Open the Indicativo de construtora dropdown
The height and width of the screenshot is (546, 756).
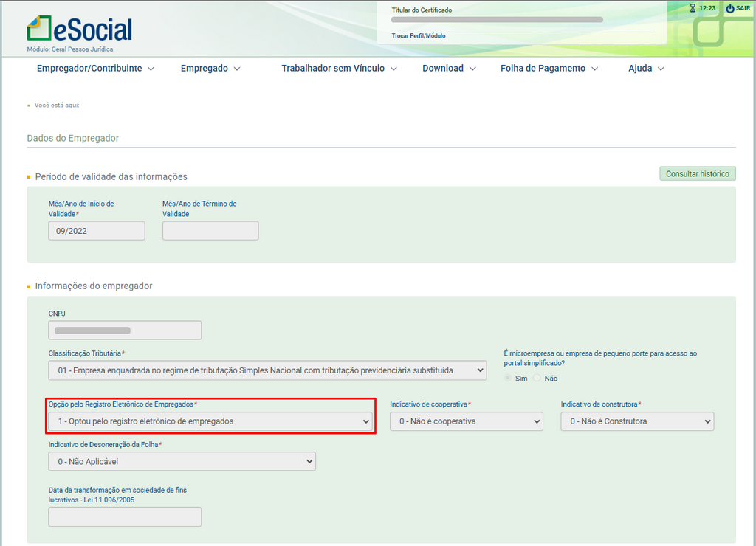tap(636, 421)
